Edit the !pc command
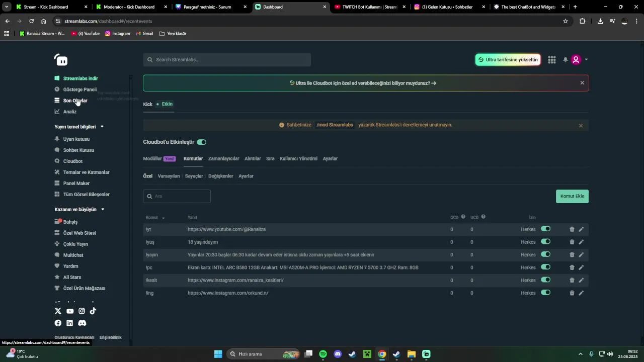 (581, 267)
